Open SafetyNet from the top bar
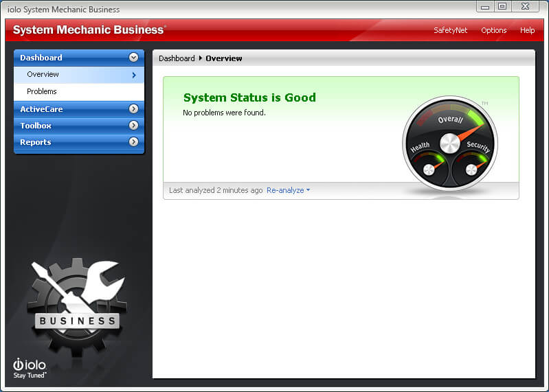This screenshot has width=549, height=392. [x=450, y=30]
